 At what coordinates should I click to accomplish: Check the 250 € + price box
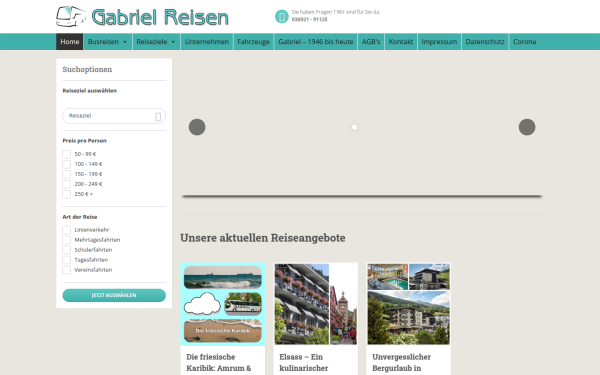point(67,194)
